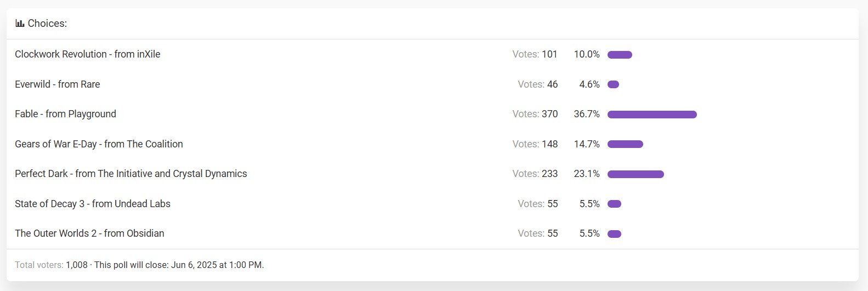This screenshot has width=868, height=291.
Task: Click The Outer Worlds 2 progress bar
Action: [x=614, y=234]
